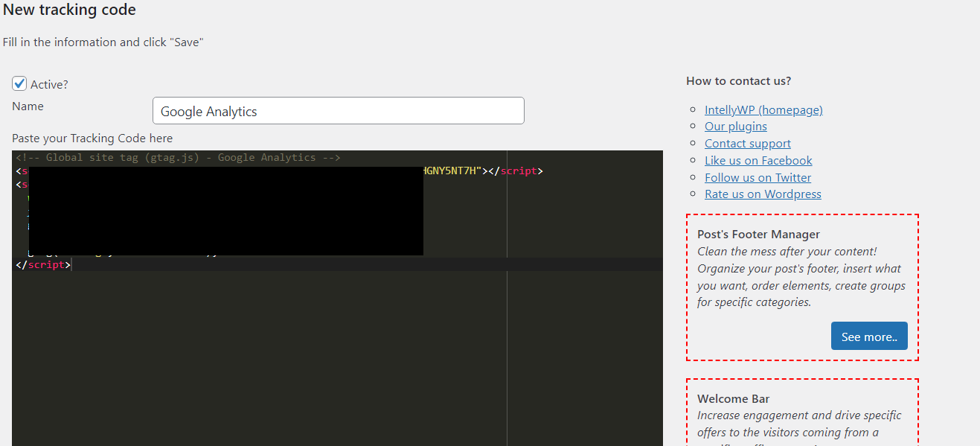Click the Post's Footer Manager description text

pos(801,277)
